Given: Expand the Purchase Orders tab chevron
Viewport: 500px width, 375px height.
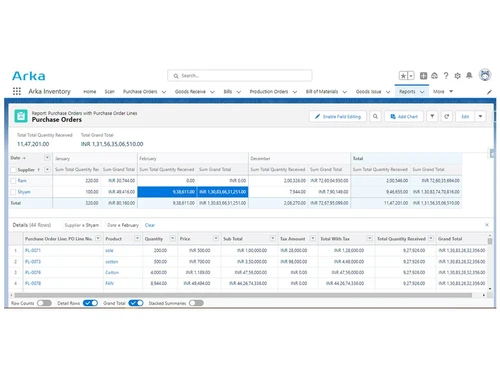Looking at the screenshot, I should click(164, 92).
